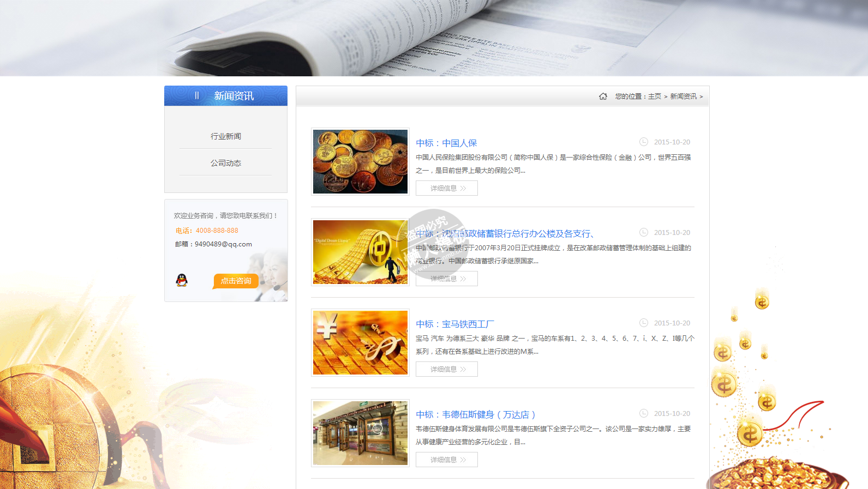
Task: Open article 中标：韦德伍斯健身（万达店）
Action: pyautogui.click(x=476, y=414)
